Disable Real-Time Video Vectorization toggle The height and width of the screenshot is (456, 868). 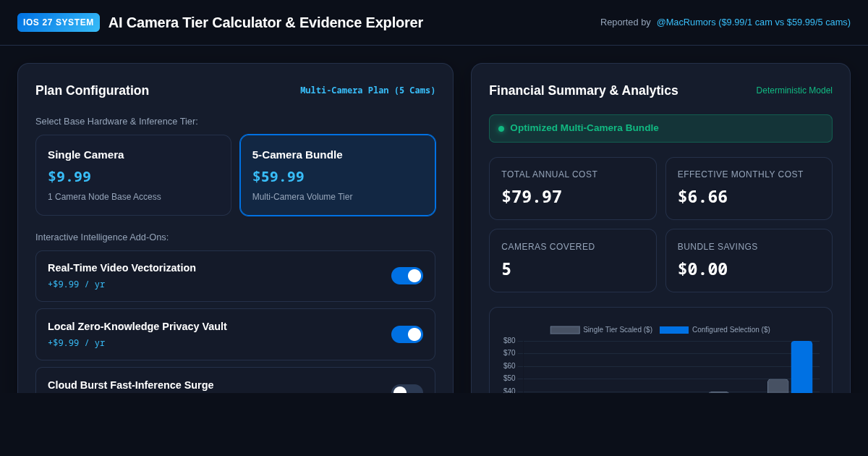(x=407, y=276)
